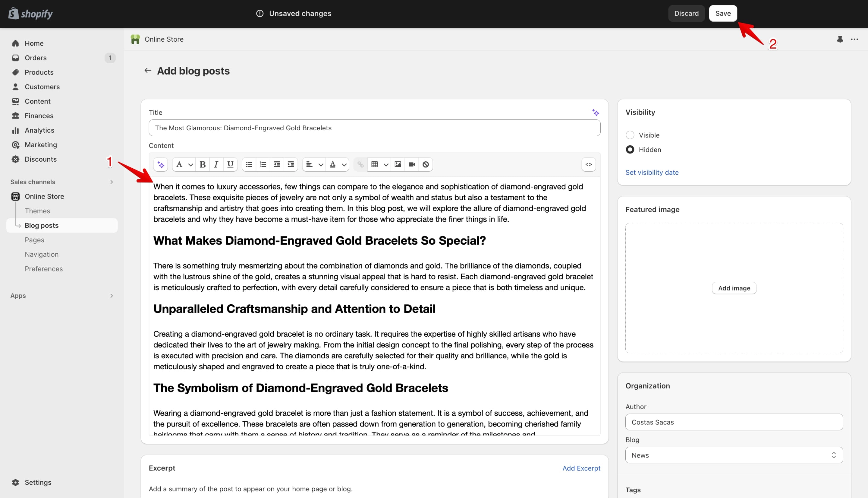This screenshot has width=868, height=498.
Task: Open the three-dot more actions menu
Action: [855, 39]
